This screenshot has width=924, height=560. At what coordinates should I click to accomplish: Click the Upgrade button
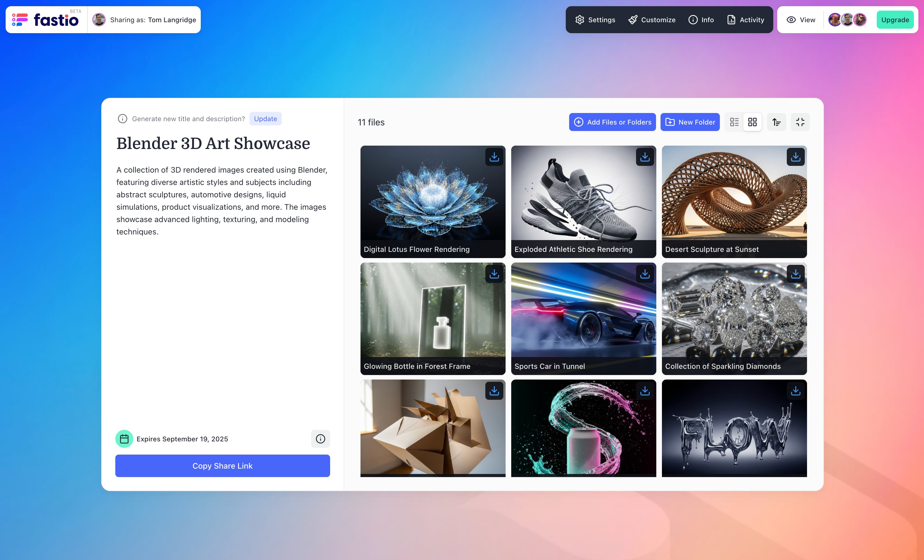point(895,20)
